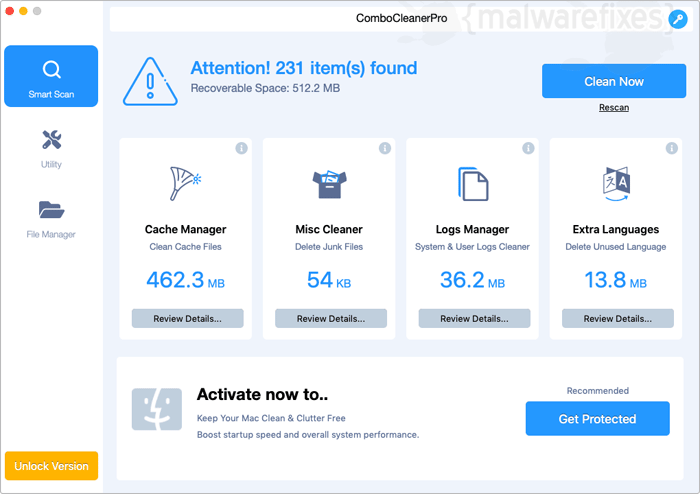Click the Logs Manager title

472,229
